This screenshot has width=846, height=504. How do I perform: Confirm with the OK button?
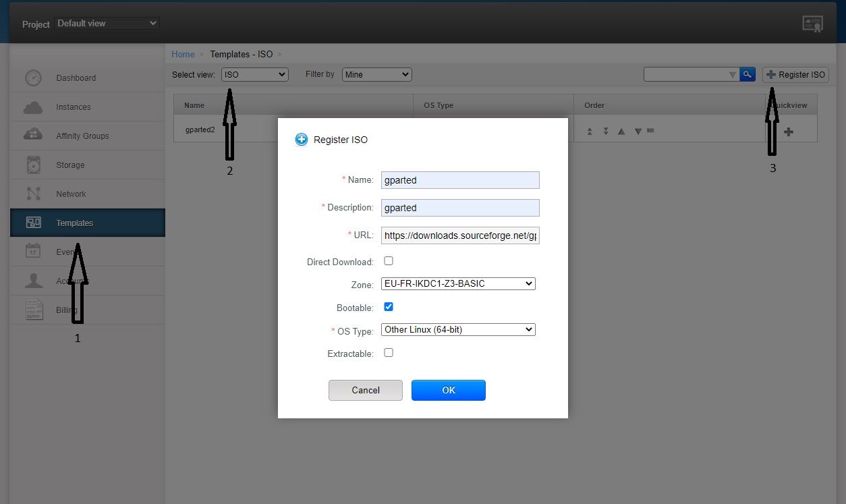pos(449,390)
